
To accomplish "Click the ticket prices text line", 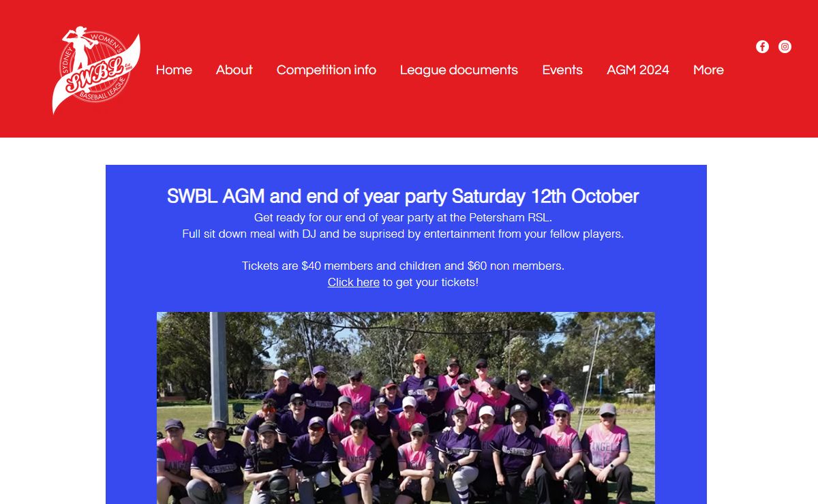I will coord(403,266).
